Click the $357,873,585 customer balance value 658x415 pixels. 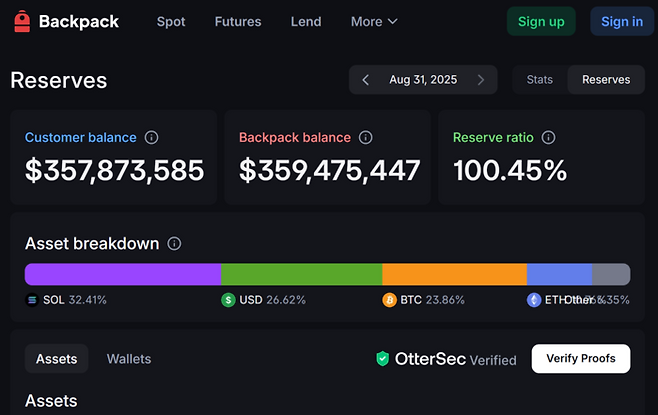115,170
